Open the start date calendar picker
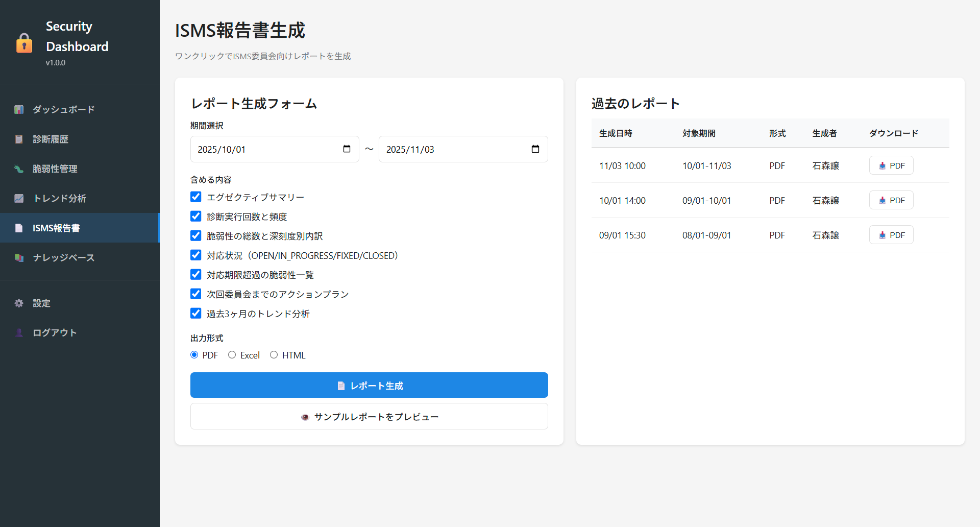980x527 pixels. coord(347,149)
